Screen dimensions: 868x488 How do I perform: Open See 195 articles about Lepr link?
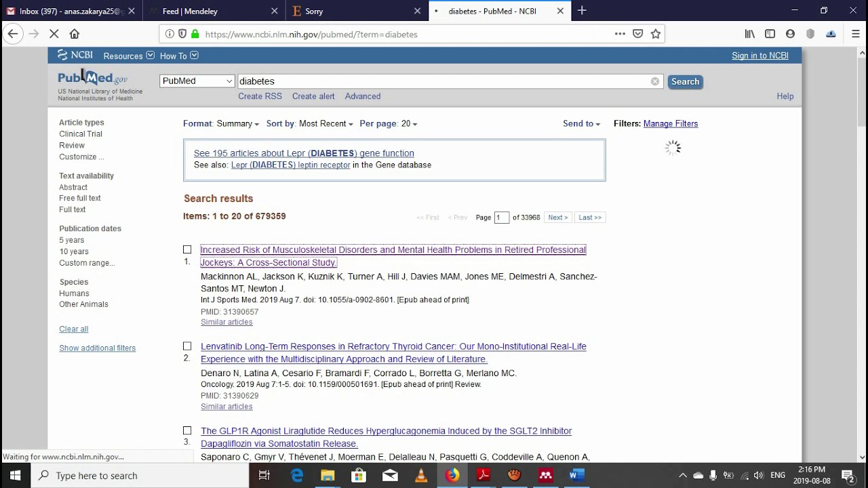point(304,153)
